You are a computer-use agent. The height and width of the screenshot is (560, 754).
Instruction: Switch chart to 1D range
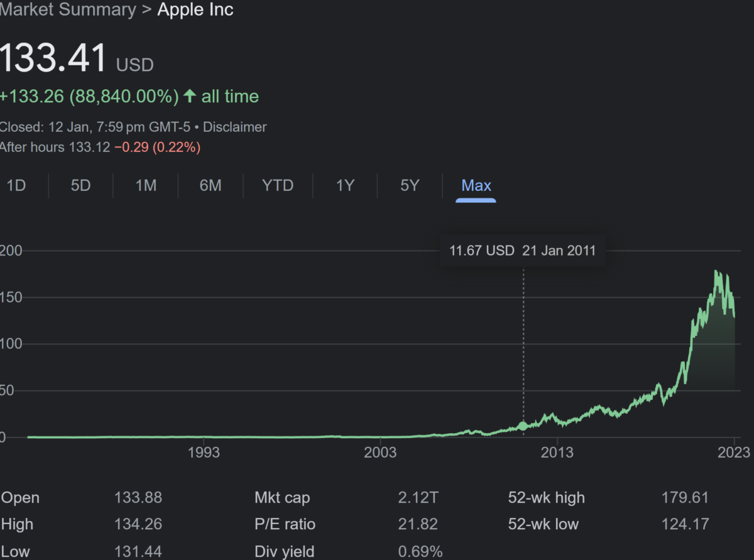pyautogui.click(x=16, y=186)
